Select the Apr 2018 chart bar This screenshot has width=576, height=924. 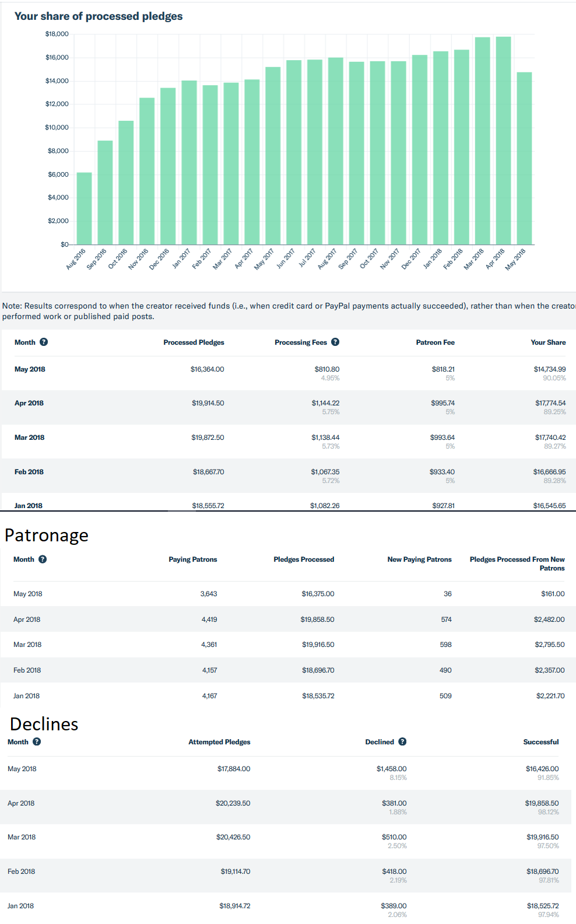click(x=503, y=141)
